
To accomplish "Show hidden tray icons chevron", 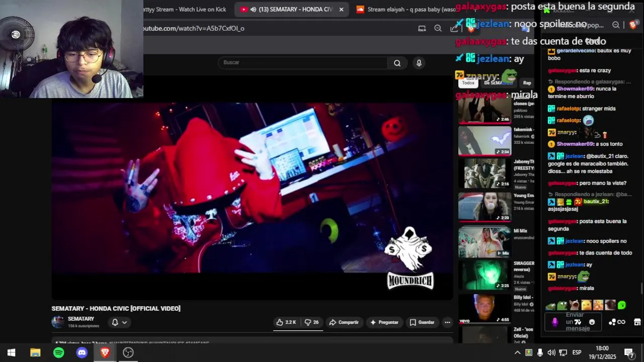I will (x=517, y=352).
